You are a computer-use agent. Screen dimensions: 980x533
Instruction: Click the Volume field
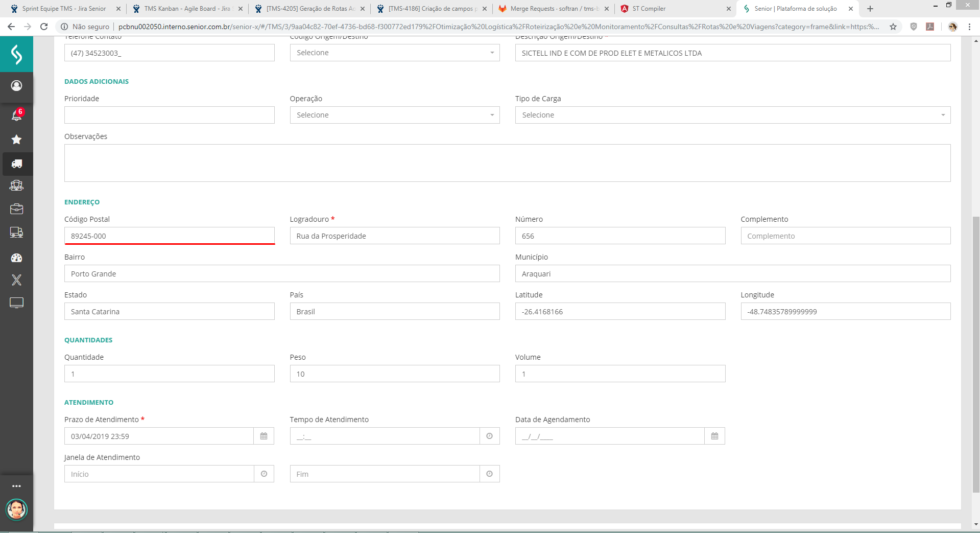(620, 374)
